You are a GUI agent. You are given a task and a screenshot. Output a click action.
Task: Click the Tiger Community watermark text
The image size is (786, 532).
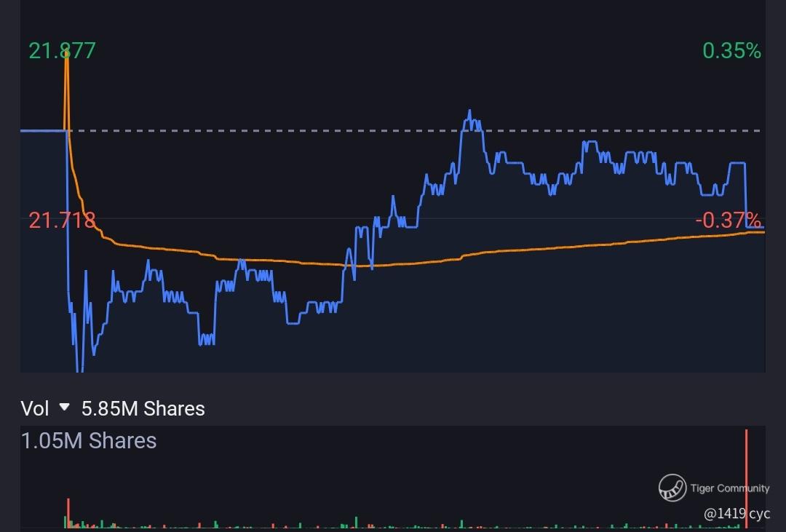point(729,488)
